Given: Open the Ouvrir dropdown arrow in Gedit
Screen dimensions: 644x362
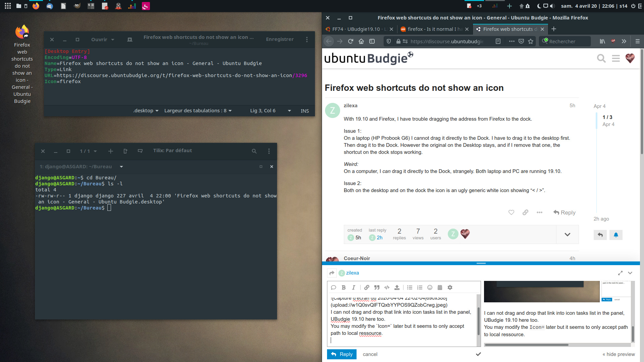Looking at the screenshot, I should pos(113,40).
